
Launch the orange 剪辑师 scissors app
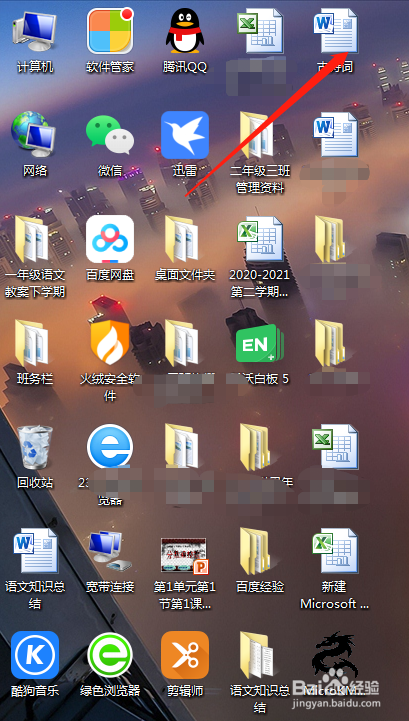tap(185, 655)
